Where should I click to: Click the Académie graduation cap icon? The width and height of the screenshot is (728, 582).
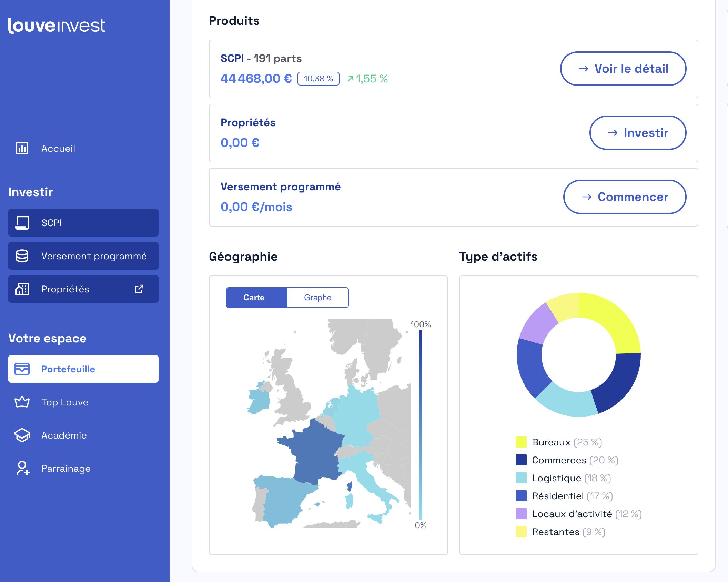(22, 435)
